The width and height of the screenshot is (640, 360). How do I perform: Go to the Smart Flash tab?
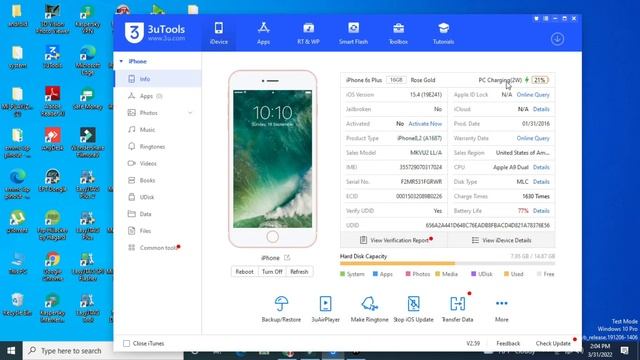(353, 33)
